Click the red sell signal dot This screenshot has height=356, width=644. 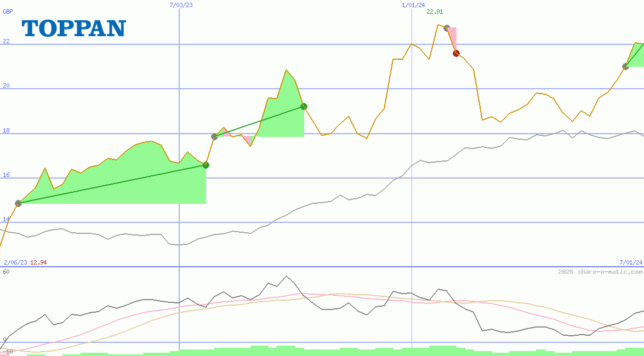click(x=456, y=53)
